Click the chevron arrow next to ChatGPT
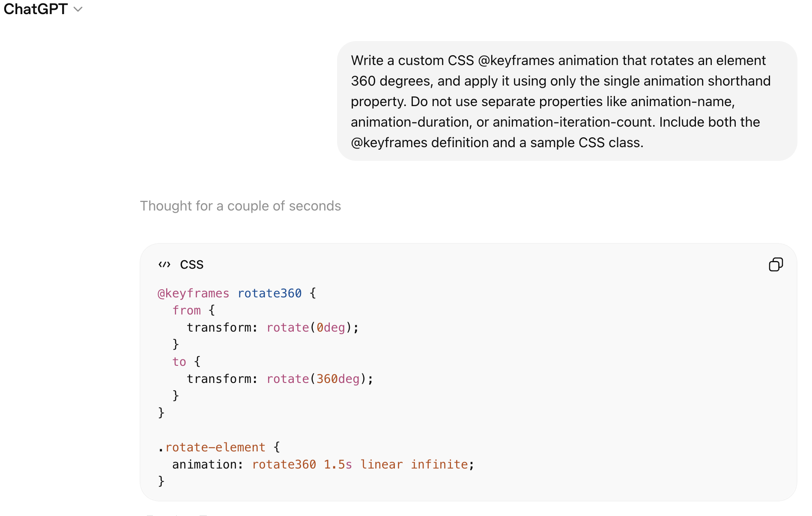812x516 pixels. pos(78,9)
